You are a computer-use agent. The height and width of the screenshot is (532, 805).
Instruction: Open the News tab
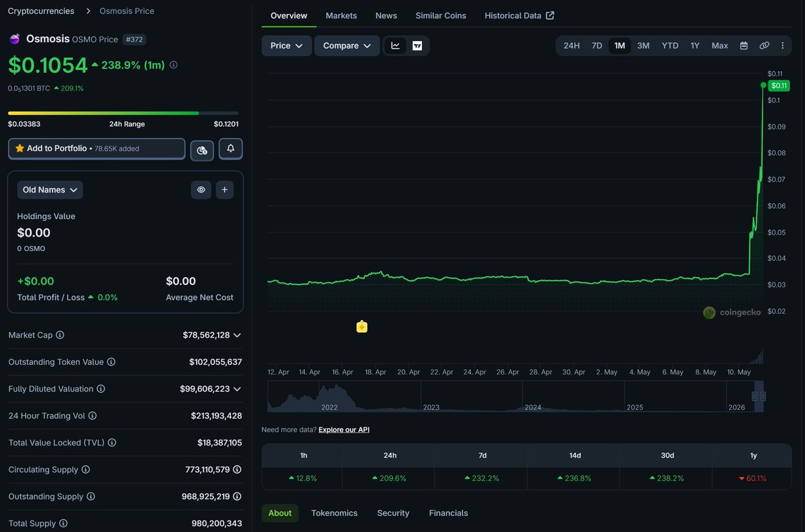pos(386,15)
